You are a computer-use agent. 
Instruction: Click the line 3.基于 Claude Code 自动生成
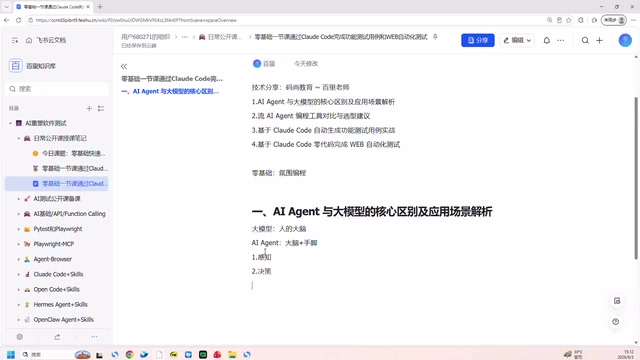click(323, 130)
